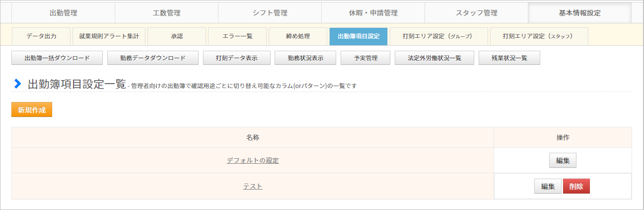Show 打刻データ表示
The image size is (644, 210).
tap(236, 58)
